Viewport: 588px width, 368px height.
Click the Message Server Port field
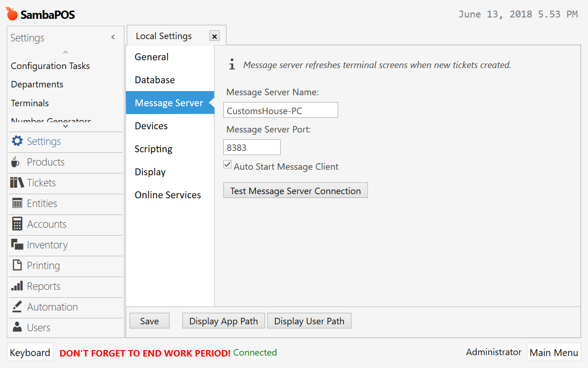click(252, 148)
